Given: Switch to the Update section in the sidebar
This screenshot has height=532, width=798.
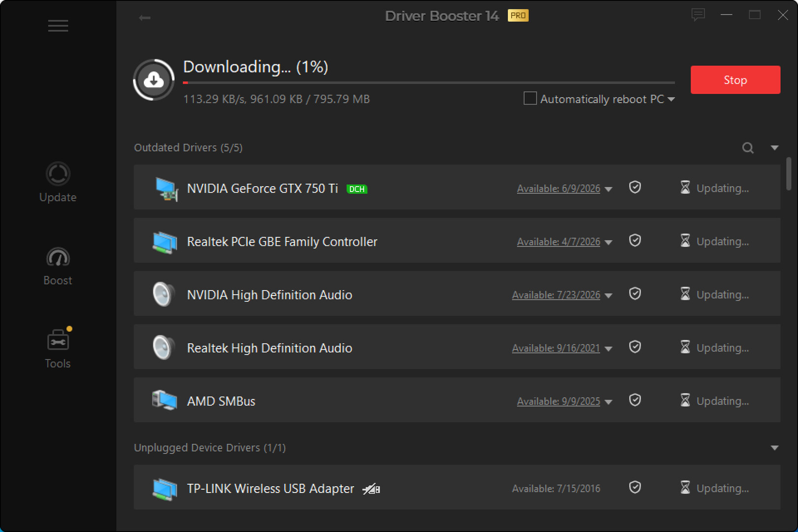Looking at the screenshot, I should point(58,182).
